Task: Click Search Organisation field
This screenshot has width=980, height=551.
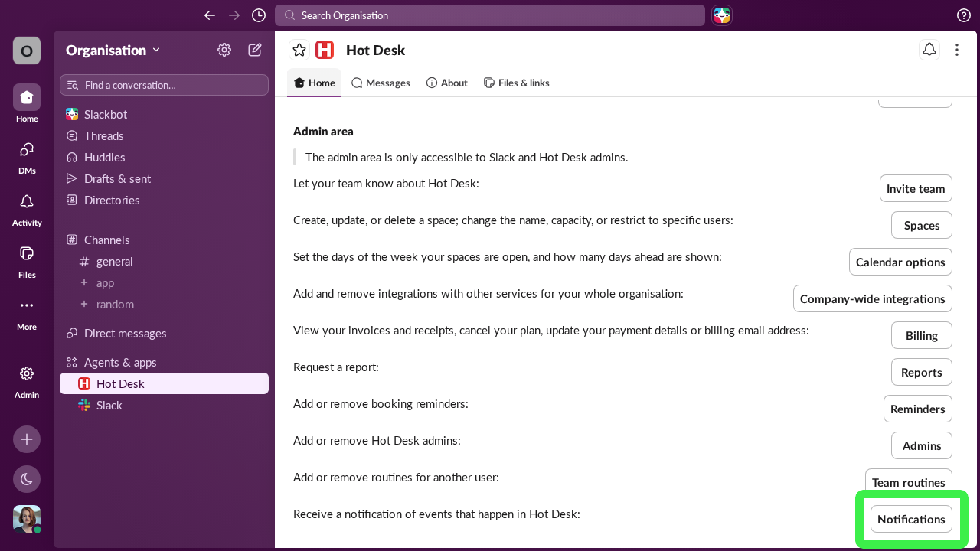Action: [490, 15]
